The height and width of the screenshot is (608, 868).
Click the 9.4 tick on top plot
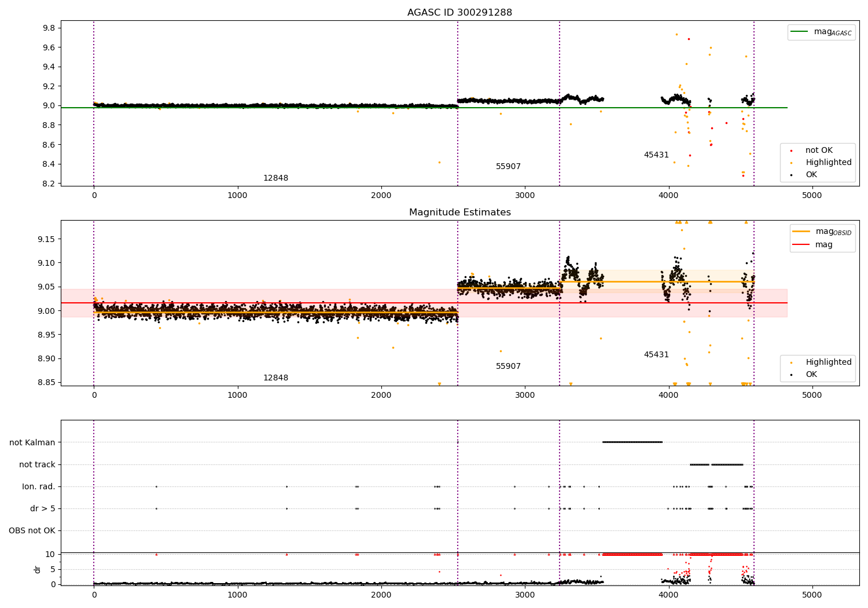click(49, 67)
